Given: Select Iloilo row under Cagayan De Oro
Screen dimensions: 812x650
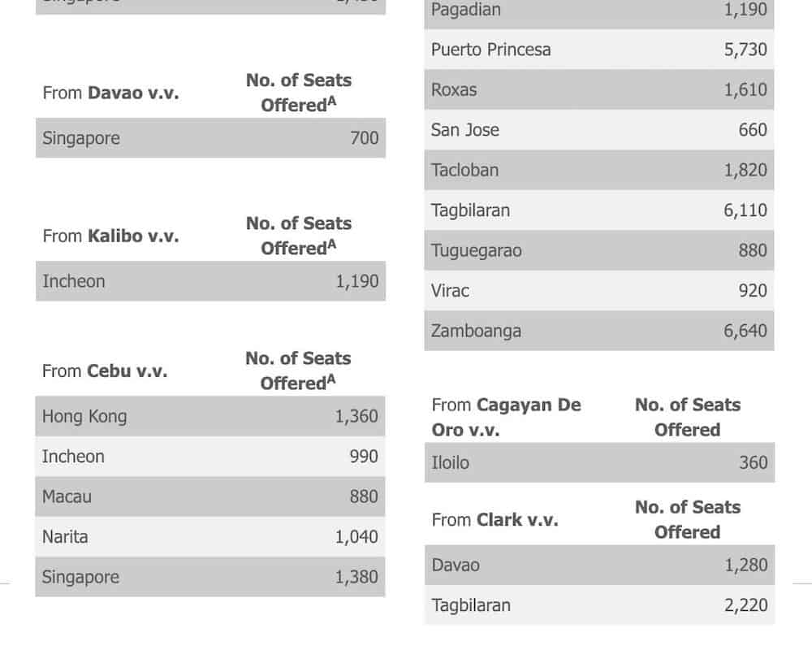Looking at the screenshot, I should coord(598,462).
